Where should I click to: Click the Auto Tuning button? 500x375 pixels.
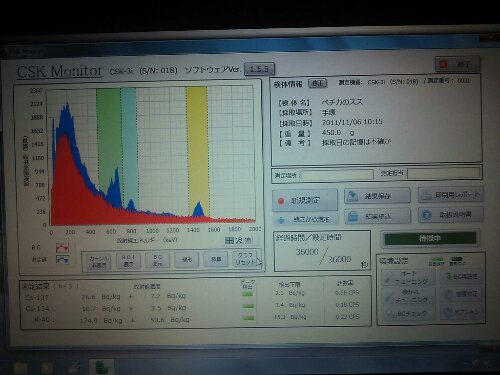pos(408,277)
